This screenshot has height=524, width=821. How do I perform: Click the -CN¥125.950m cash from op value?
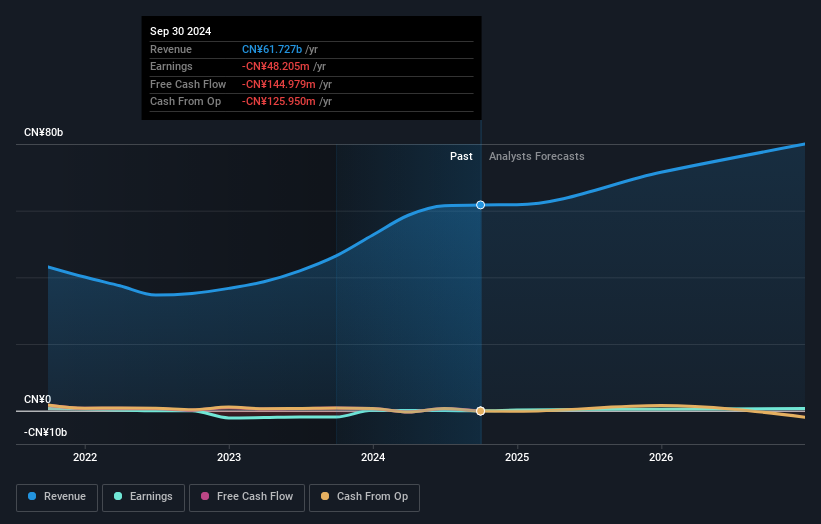(x=279, y=102)
